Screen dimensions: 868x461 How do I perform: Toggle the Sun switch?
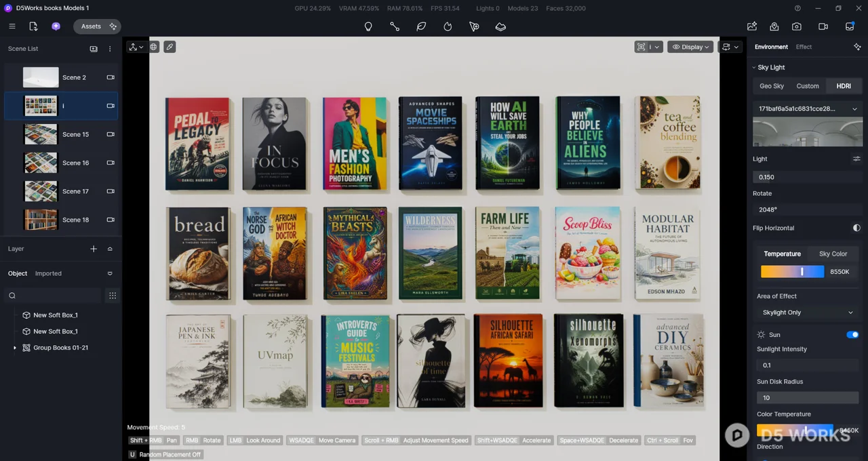pyautogui.click(x=852, y=335)
